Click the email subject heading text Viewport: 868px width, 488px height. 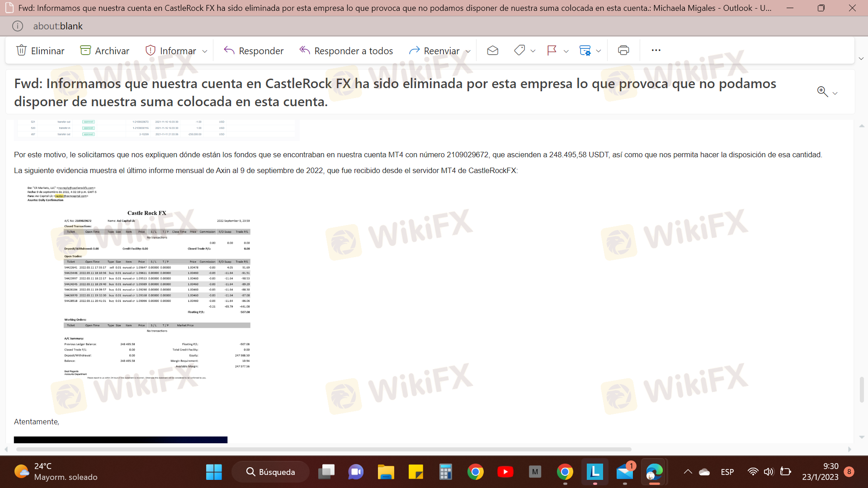point(395,93)
